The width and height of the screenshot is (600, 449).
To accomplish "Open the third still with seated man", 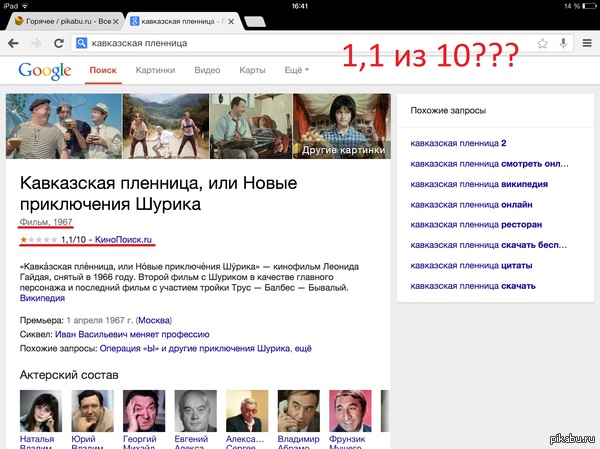I will 251,126.
